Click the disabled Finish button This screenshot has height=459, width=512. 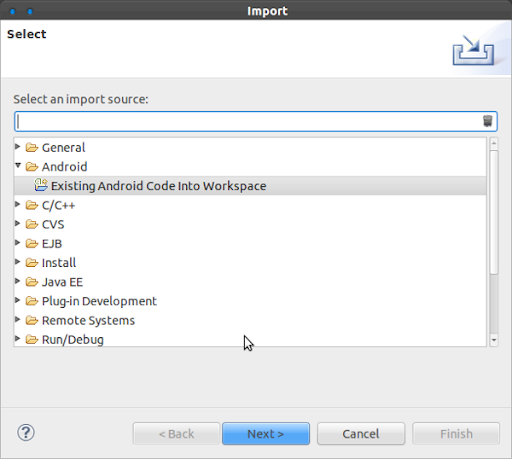point(456,434)
